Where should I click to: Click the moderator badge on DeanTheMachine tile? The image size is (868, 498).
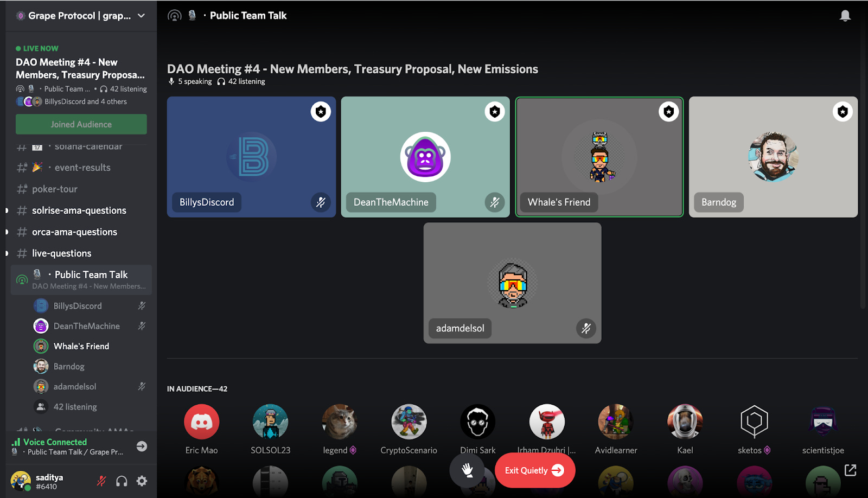(x=495, y=112)
